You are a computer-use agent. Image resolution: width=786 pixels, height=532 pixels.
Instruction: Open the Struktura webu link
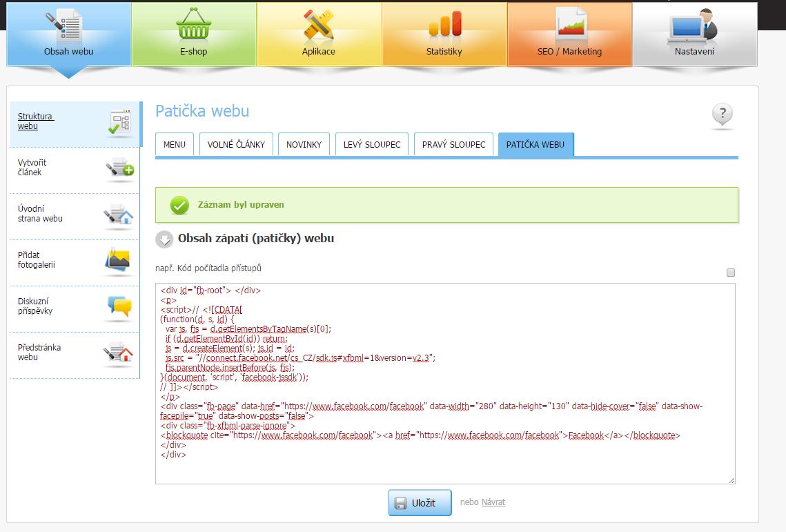[x=36, y=121]
